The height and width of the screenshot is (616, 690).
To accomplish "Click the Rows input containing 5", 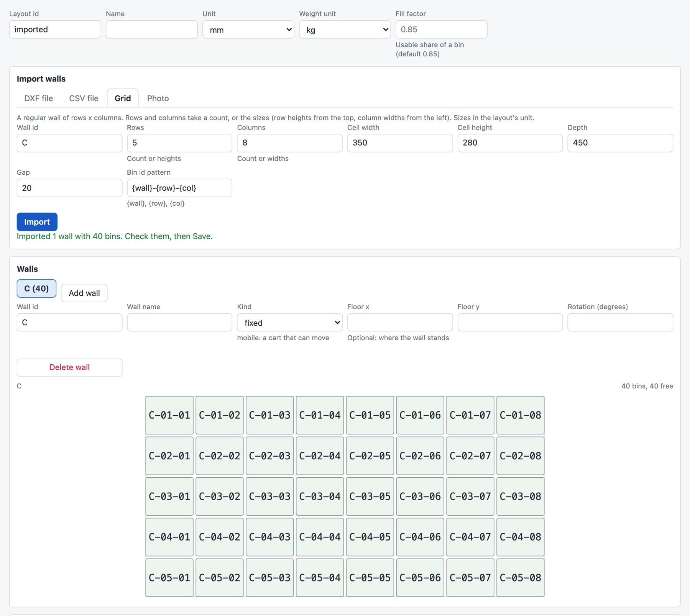I will click(179, 143).
